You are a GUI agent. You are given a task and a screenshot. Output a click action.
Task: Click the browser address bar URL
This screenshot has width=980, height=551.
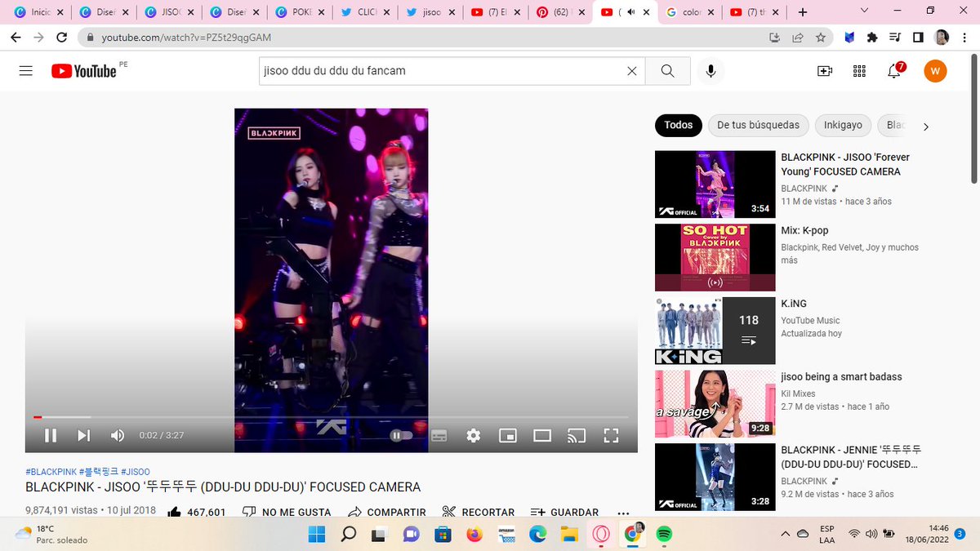(186, 38)
